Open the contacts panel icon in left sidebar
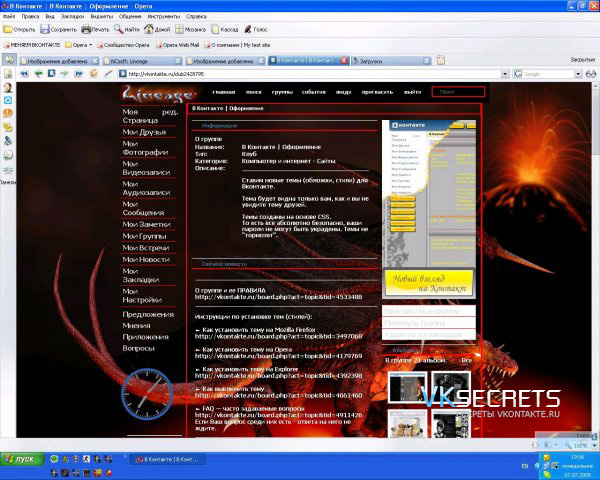This screenshot has height=480, width=600. click(8, 88)
